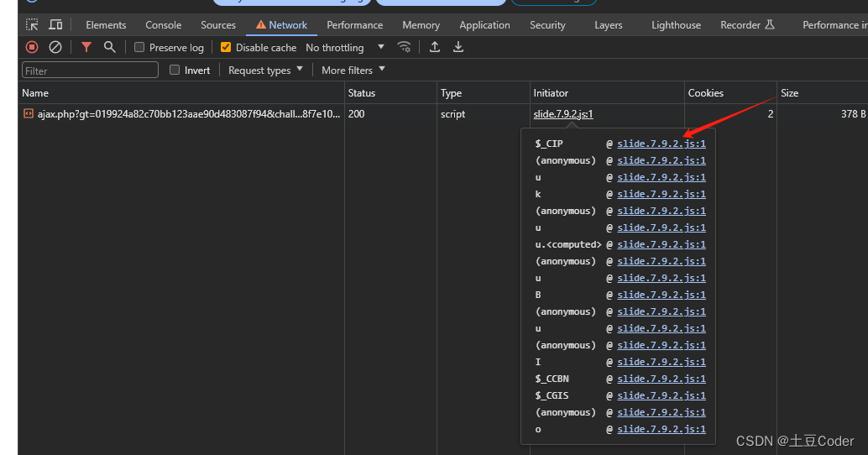Click the script file icon beside ajax.php

click(x=29, y=114)
